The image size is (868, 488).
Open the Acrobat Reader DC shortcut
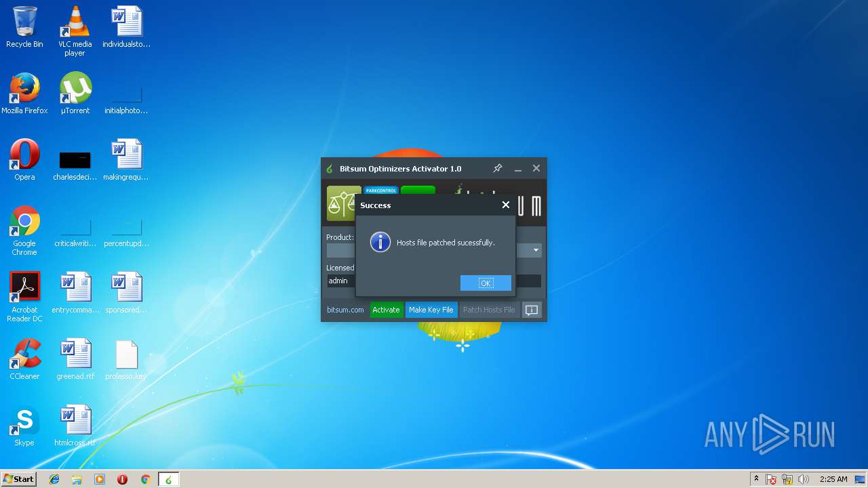click(x=24, y=297)
